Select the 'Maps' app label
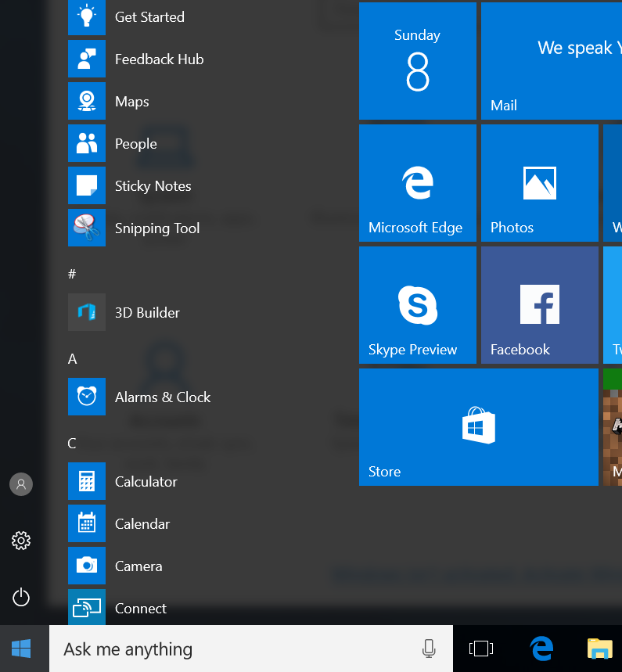 [132, 102]
